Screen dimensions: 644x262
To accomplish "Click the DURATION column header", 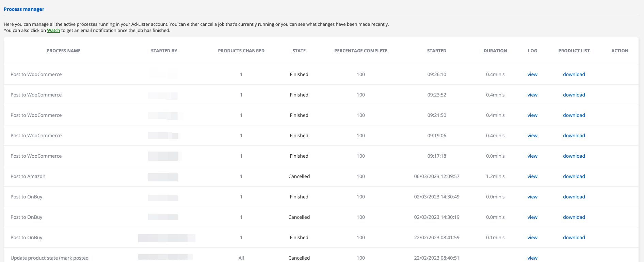I will [495, 51].
